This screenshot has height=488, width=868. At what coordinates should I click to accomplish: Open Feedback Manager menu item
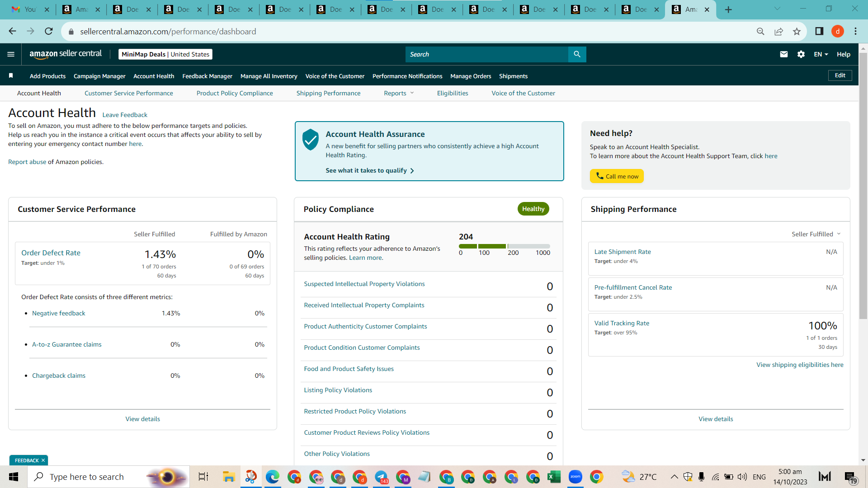click(x=207, y=76)
